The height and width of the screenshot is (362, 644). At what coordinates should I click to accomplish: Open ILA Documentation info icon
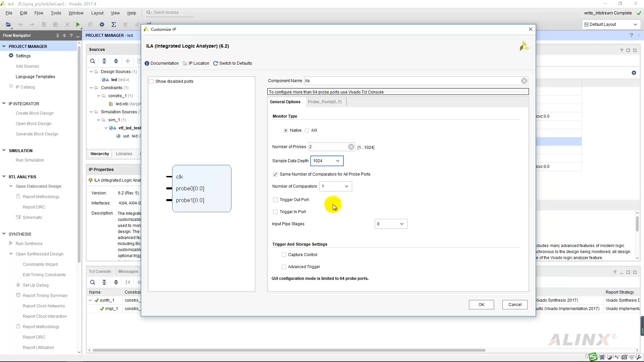pyautogui.click(x=147, y=63)
